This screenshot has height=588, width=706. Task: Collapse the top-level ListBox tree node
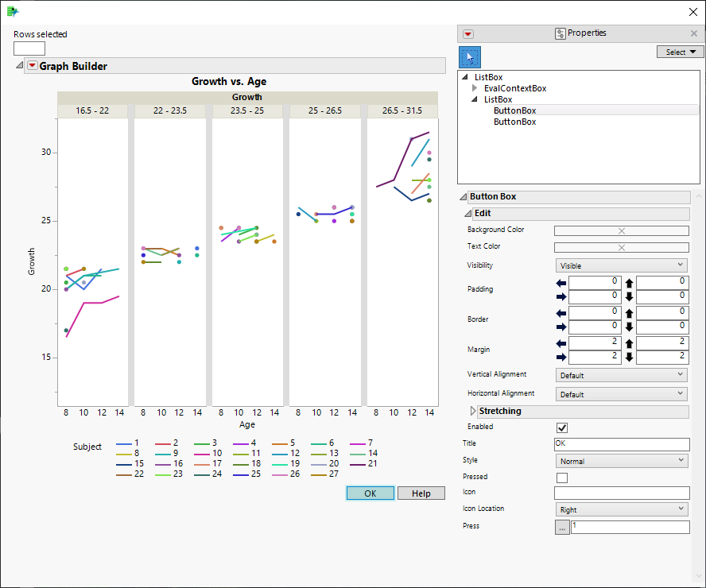pyautogui.click(x=464, y=77)
